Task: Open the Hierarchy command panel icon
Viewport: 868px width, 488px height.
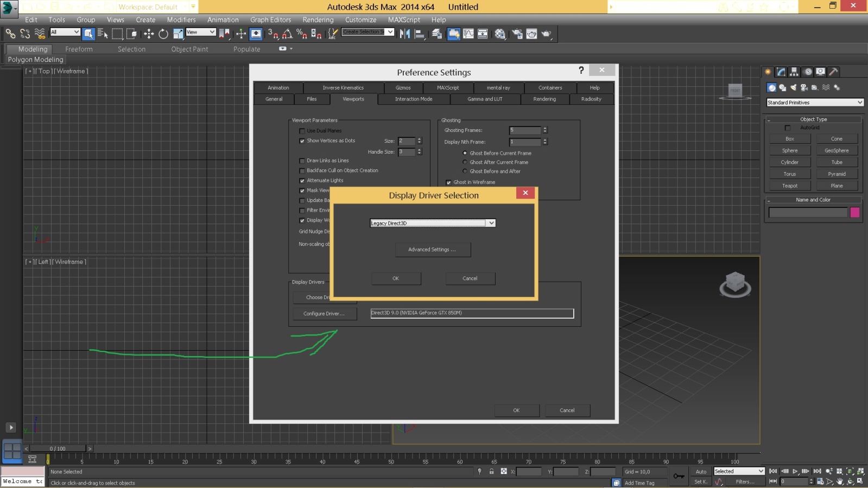Action: click(x=794, y=72)
